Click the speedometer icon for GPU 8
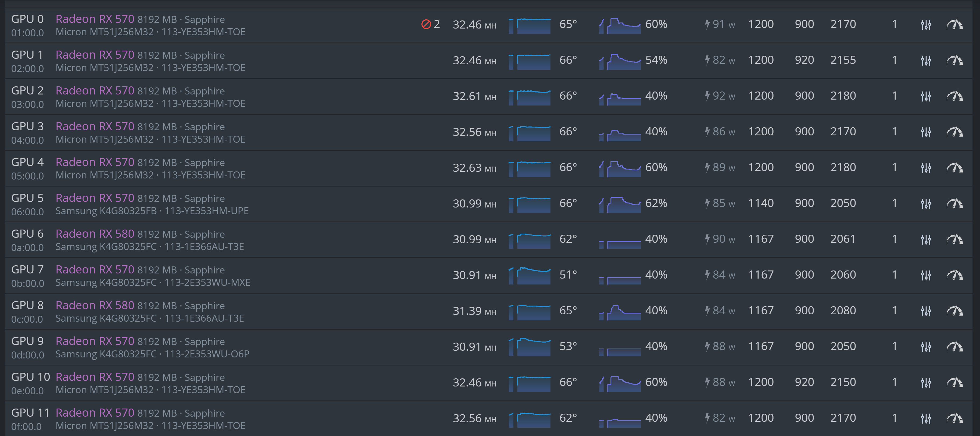 click(x=954, y=311)
